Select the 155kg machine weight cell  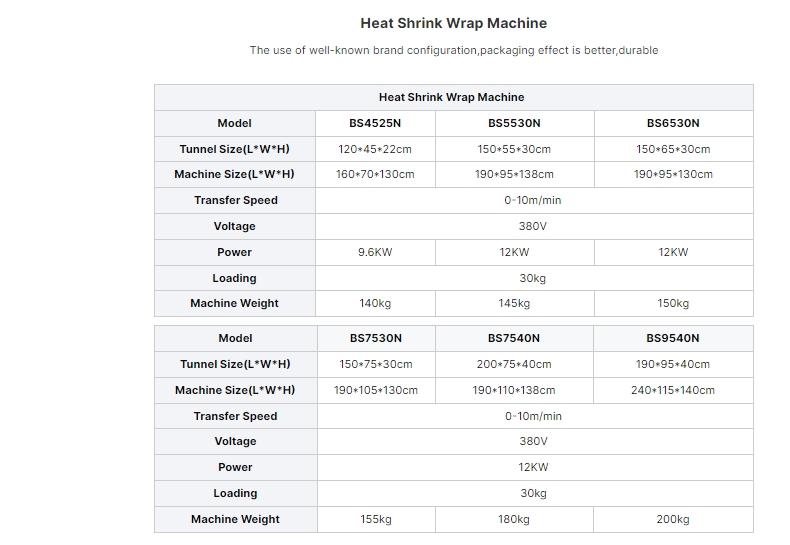click(x=375, y=519)
